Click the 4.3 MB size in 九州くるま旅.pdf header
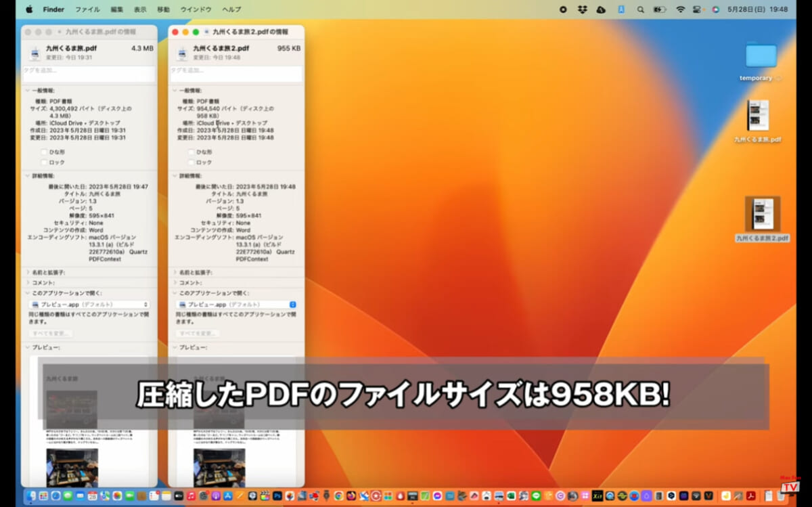Viewport: 812px width, 507px height. tap(142, 49)
